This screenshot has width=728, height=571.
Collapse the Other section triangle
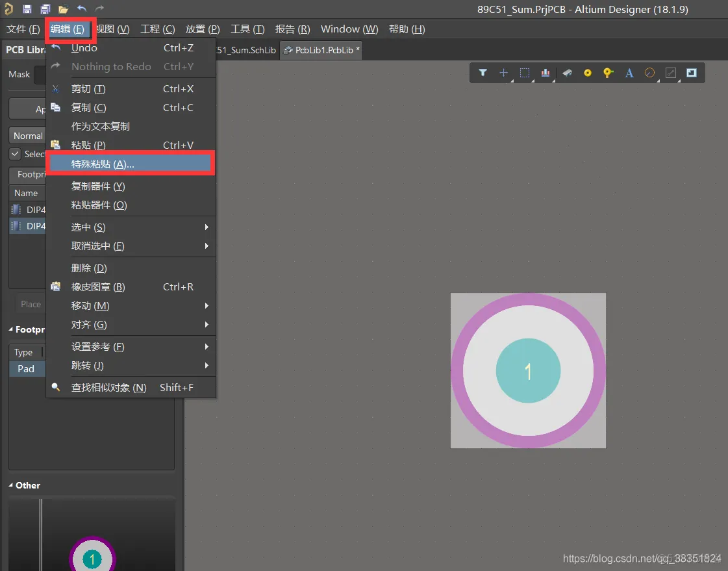(10, 485)
